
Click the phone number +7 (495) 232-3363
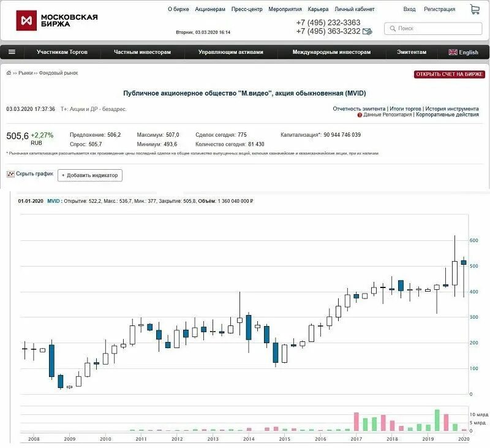tap(328, 23)
